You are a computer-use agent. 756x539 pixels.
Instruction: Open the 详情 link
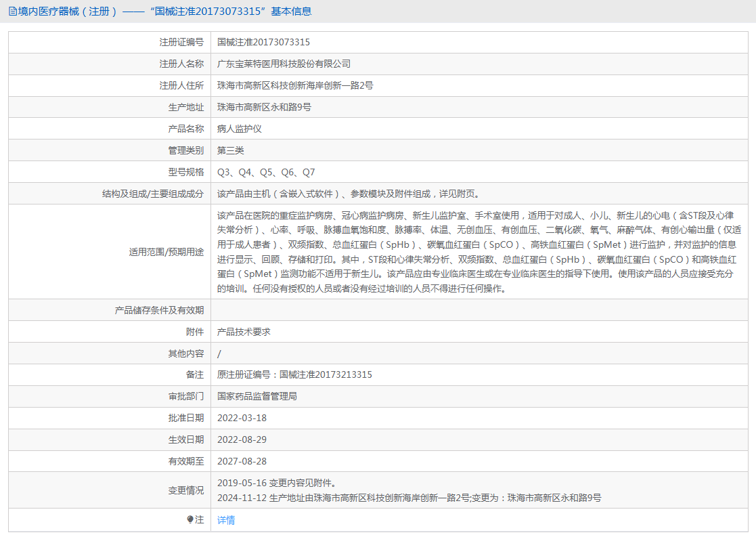pyautogui.click(x=226, y=520)
